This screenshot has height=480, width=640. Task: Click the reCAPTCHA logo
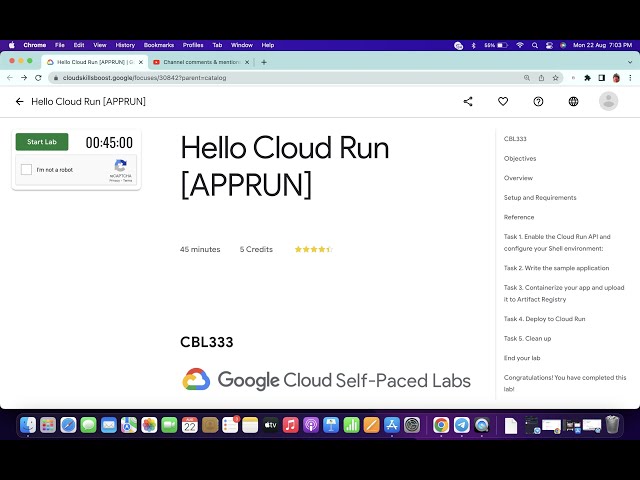coord(120,166)
